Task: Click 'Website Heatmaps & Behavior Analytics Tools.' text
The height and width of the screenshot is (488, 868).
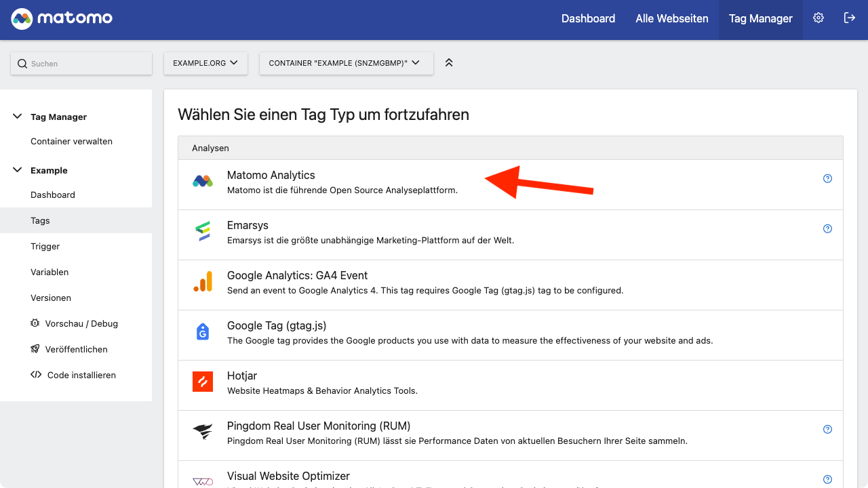Action: pos(322,390)
